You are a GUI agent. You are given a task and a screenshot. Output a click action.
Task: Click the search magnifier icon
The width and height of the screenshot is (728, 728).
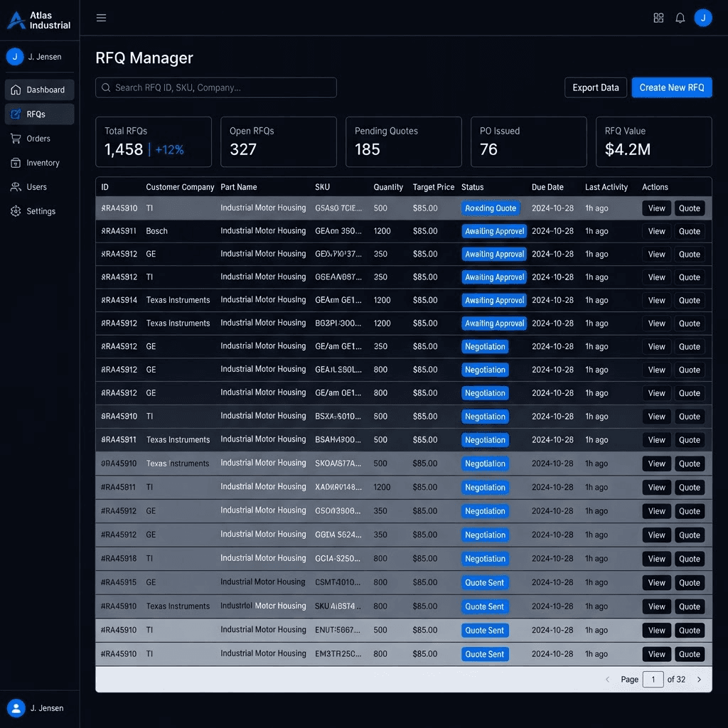click(x=106, y=87)
